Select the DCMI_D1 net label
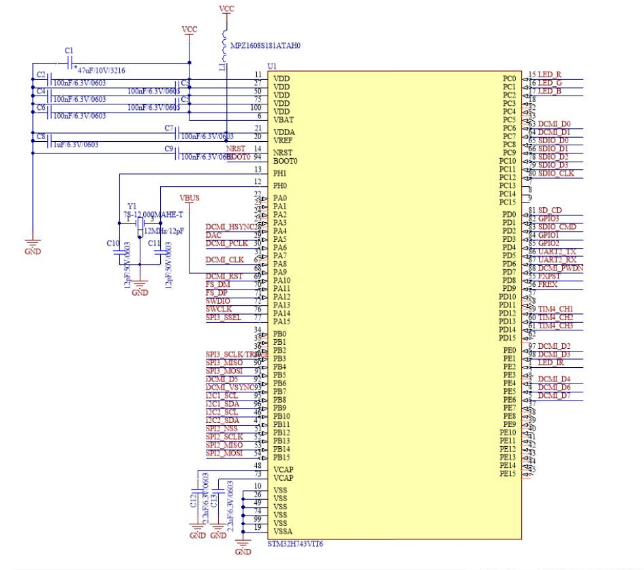The width and height of the screenshot is (644, 570). (554, 132)
